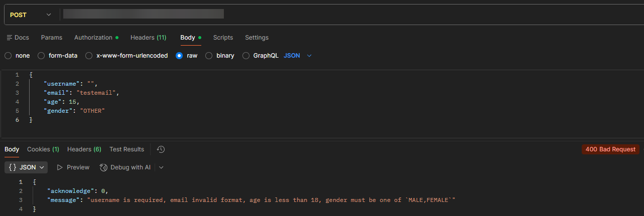Screen dimensions: 644x216
Task: Click the age value 15
Action: [73, 102]
